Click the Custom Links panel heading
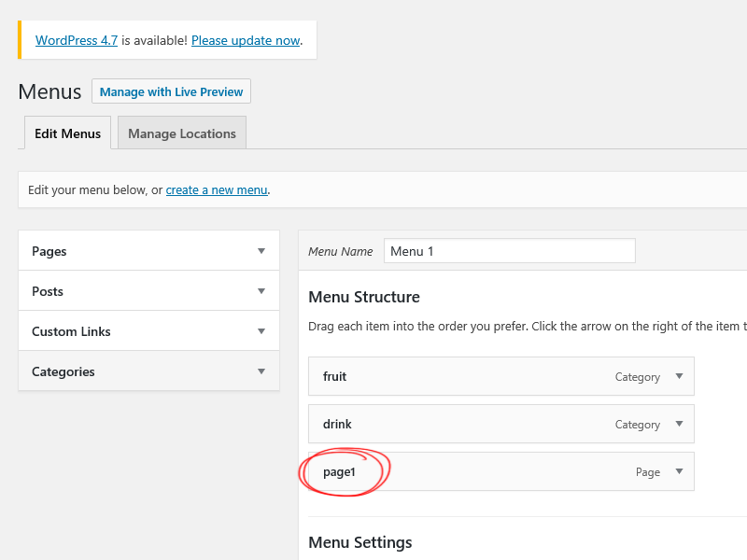 point(71,331)
